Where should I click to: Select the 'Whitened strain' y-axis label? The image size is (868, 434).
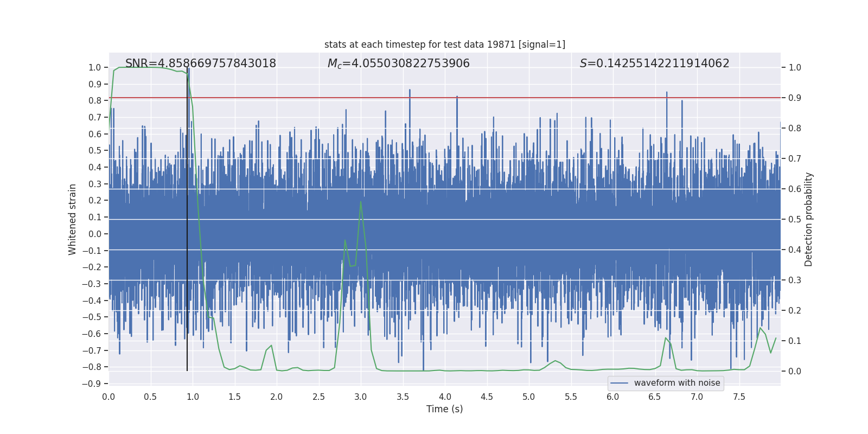pos(73,219)
